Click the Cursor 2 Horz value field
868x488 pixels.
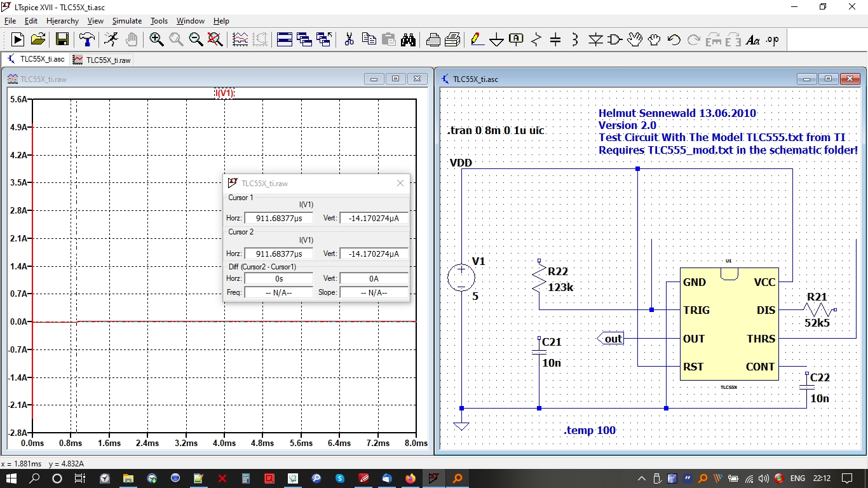(278, 254)
